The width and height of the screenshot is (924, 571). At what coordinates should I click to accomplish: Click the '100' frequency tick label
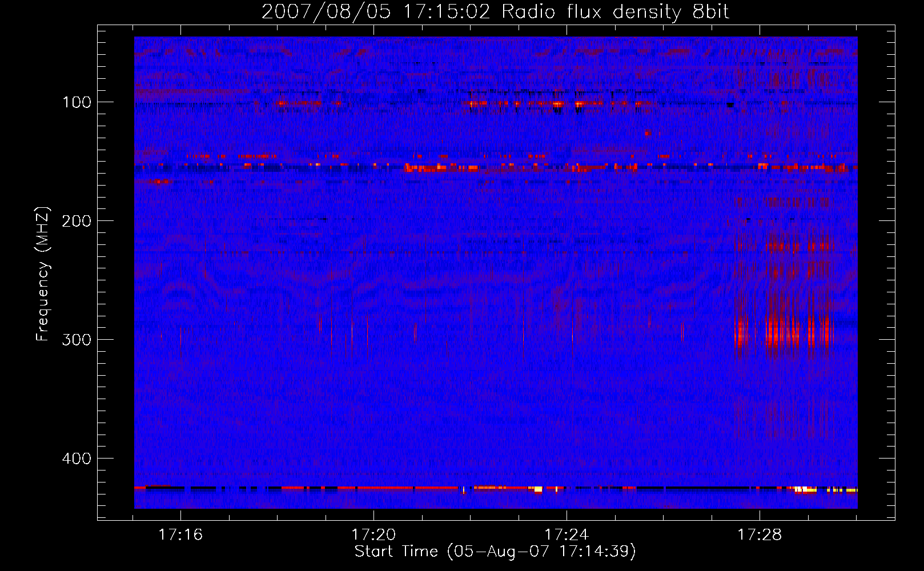77,102
